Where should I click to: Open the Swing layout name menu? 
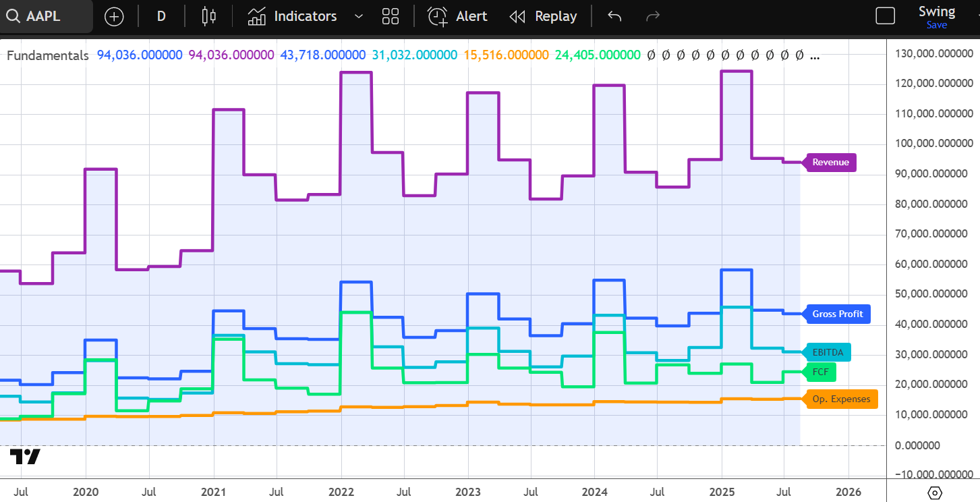[x=937, y=11]
